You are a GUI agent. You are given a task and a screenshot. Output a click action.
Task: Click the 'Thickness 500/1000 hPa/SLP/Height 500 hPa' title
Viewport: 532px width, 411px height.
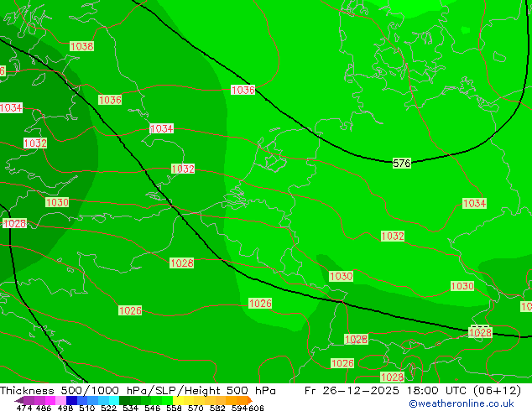(138, 390)
